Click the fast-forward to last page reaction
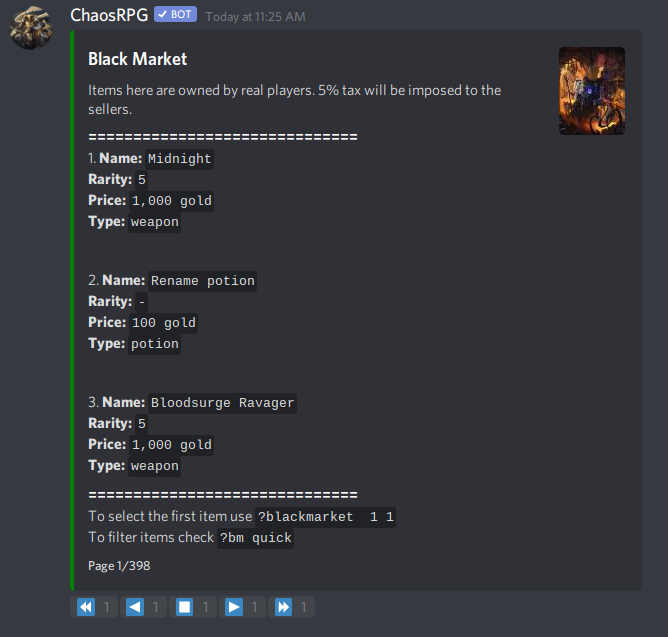The height and width of the screenshot is (637, 668). point(291,607)
